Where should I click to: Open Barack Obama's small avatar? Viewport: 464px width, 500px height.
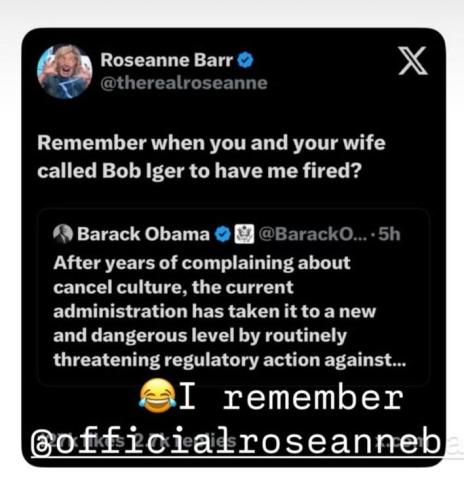coord(63,234)
